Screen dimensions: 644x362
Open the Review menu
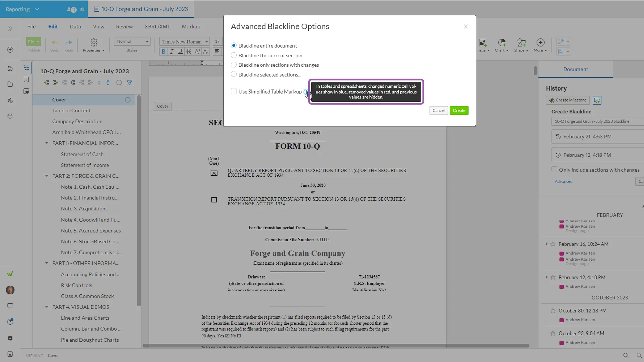point(124,27)
